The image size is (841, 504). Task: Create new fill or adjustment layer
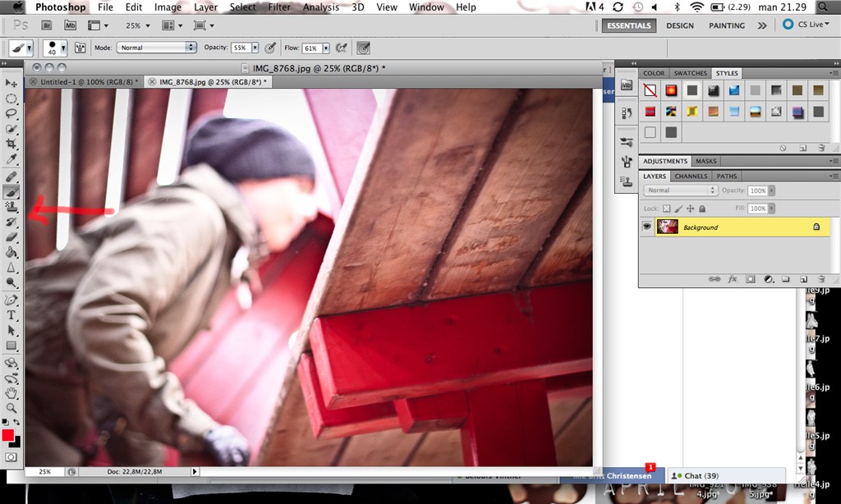point(768,279)
